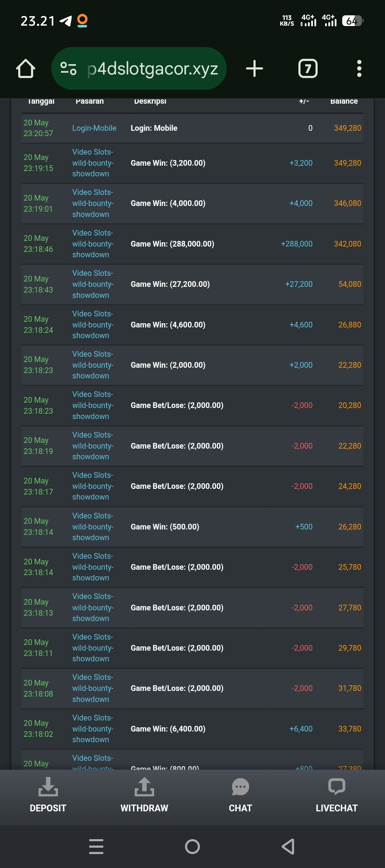Viewport: 385px width, 868px height.
Task: Open the tab switcher showing 7 tabs
Action: click(x=308, y=68)
